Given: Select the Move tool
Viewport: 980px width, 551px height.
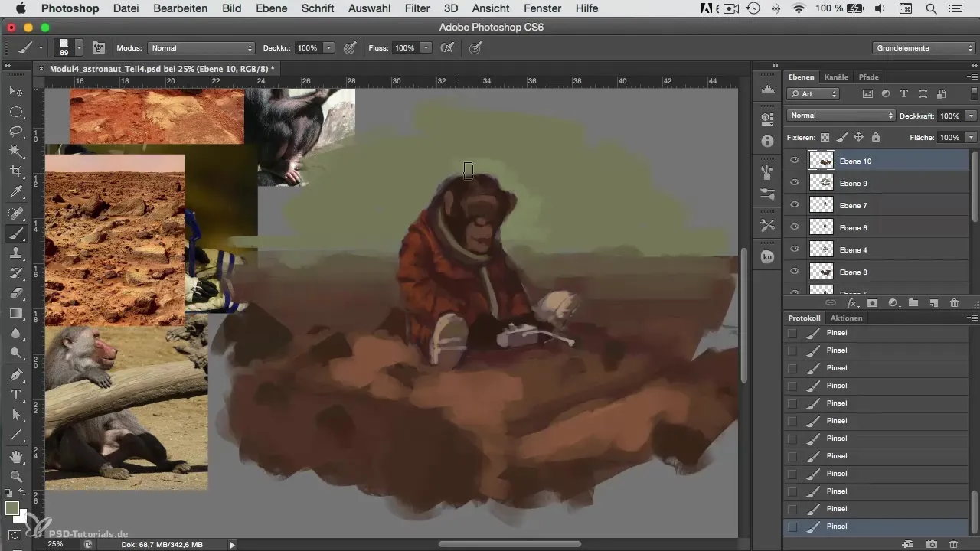Looking at the screenshot, I should click(x=15, y=92).
